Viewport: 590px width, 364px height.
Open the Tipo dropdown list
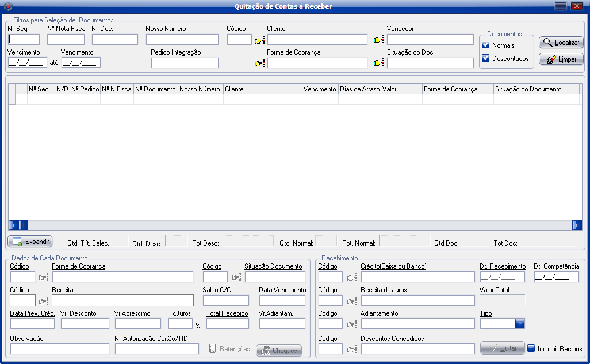coord(520,324)
